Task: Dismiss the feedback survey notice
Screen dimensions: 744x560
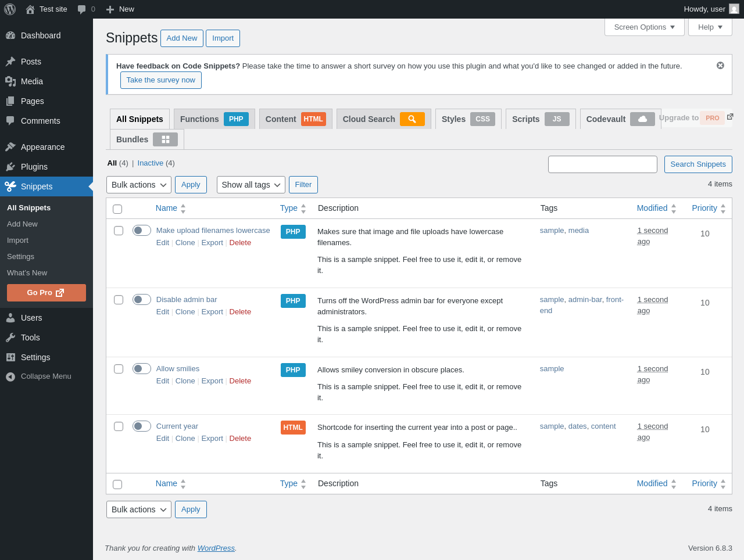Action: click(x=720, y=66)
